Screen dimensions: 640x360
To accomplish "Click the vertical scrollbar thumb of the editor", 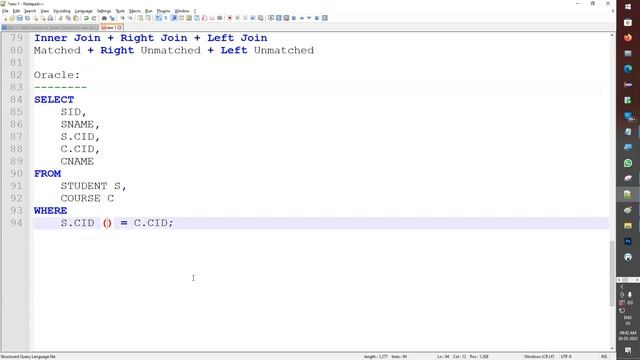I will [612, 273].
